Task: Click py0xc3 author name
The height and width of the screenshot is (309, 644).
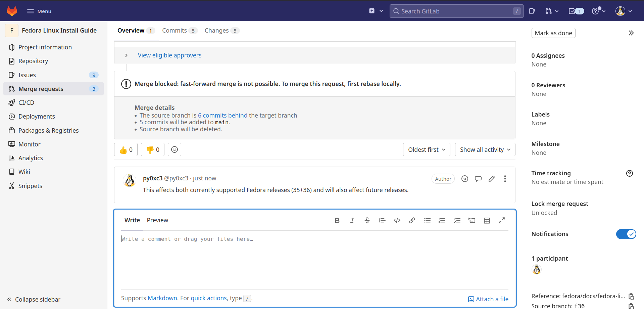Action: click(x=153, y=178)
